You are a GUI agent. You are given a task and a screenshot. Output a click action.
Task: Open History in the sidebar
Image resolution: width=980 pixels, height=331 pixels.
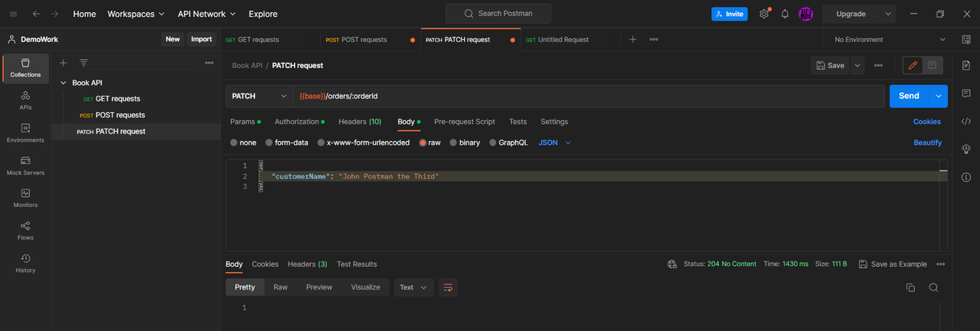tap(25, 264)
